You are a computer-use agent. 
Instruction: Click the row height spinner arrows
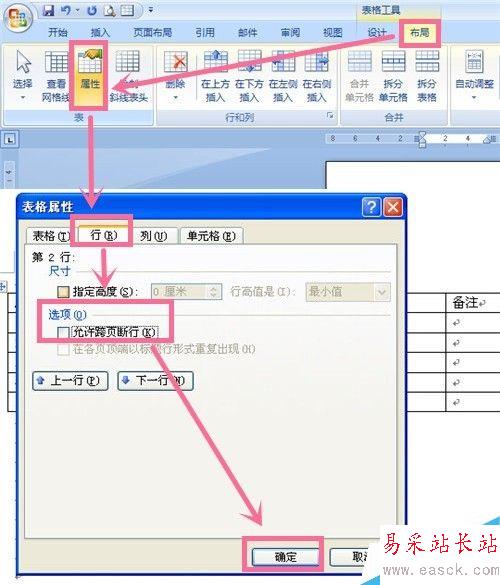pyautogui.click(x=213, y=292)
